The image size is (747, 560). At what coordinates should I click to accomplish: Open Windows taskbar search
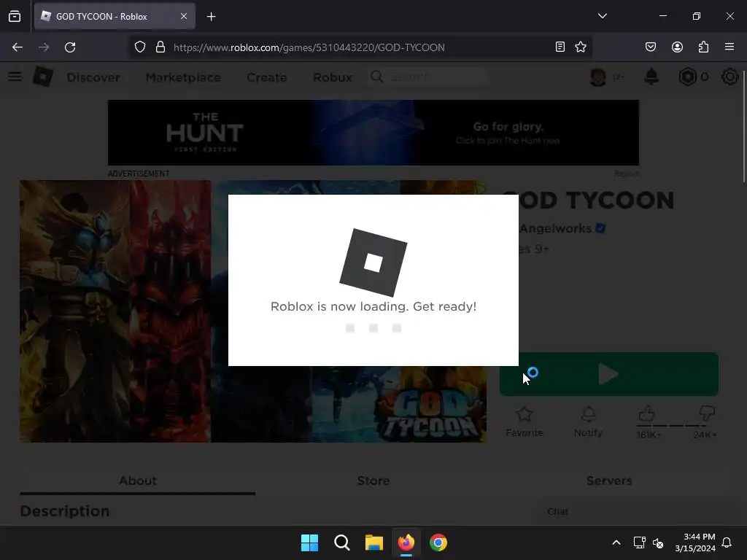click(341, 542)
